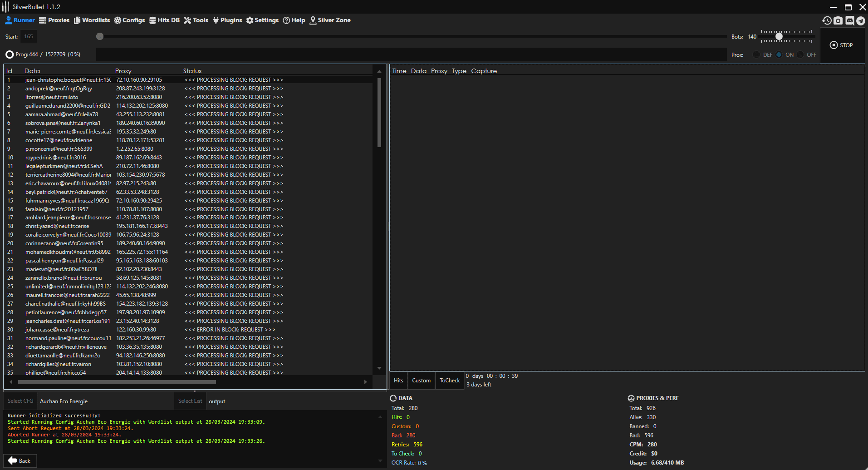This screenshot has width=868, height=470.
Task: Open the Plugins section
Action: pos(227,20)
